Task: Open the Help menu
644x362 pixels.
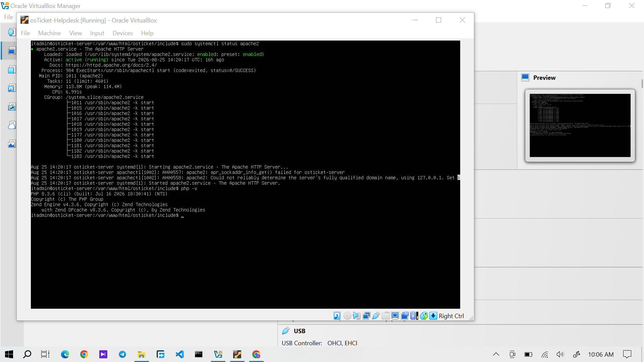Action: point(147,33)
